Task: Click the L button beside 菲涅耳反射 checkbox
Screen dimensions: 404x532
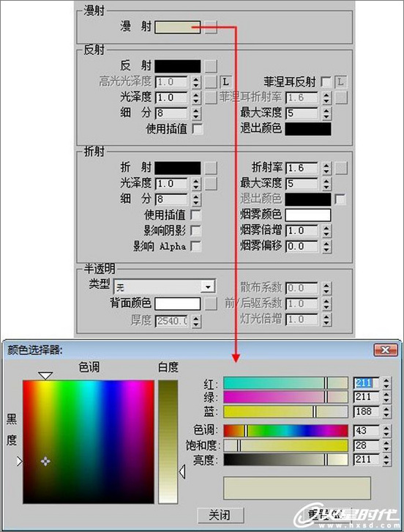Action: (341, 82)
